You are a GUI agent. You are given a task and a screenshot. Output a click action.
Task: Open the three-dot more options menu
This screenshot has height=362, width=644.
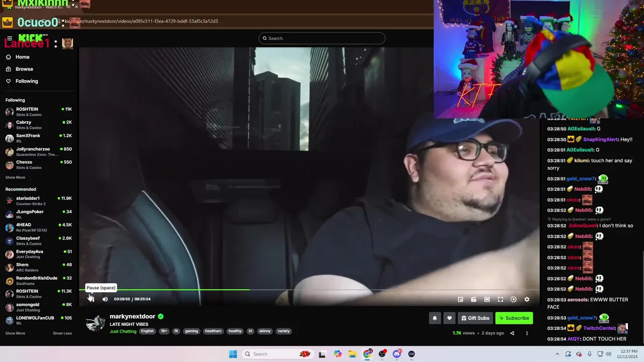[x=527, y=333]
